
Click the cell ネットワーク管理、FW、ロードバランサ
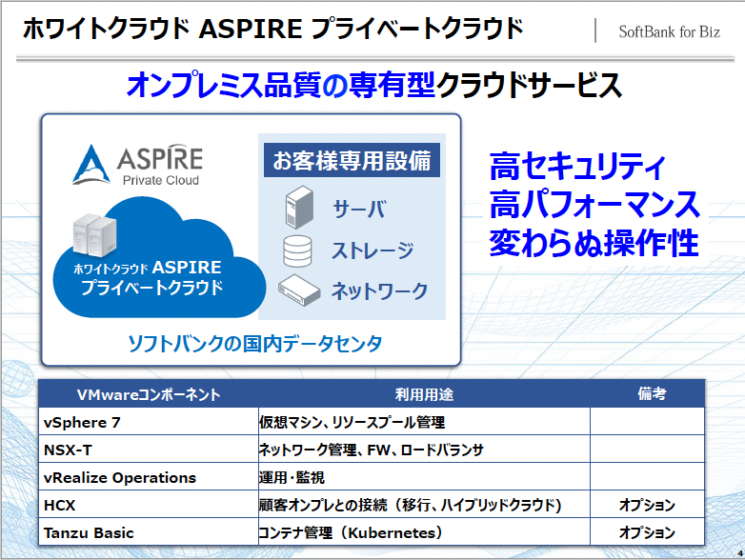point(424,450)
